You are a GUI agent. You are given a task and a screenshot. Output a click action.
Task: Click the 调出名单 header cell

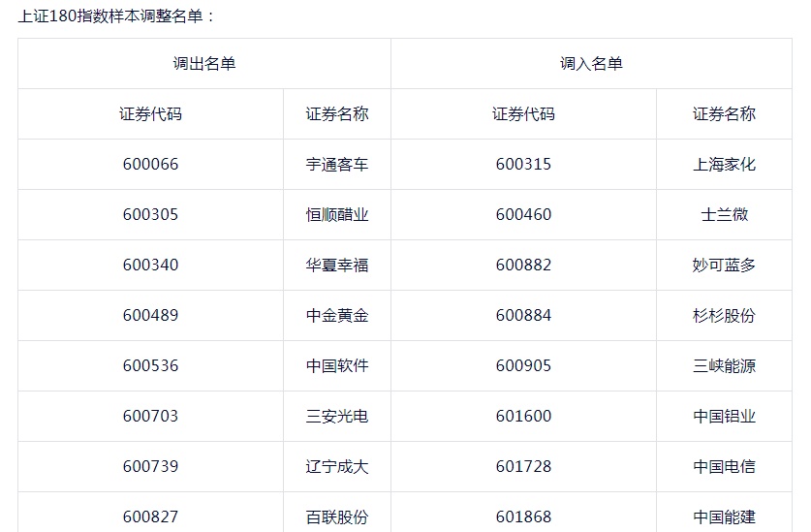(x=204, y=64)
